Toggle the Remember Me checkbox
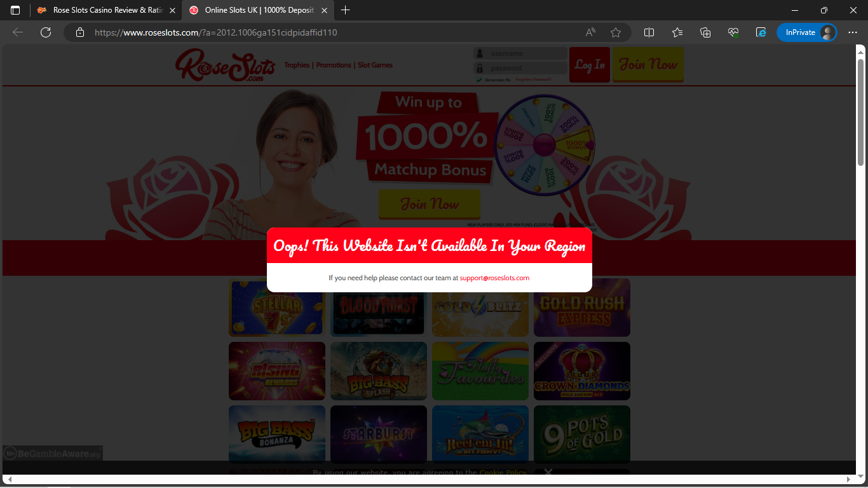 click(479, 80)
